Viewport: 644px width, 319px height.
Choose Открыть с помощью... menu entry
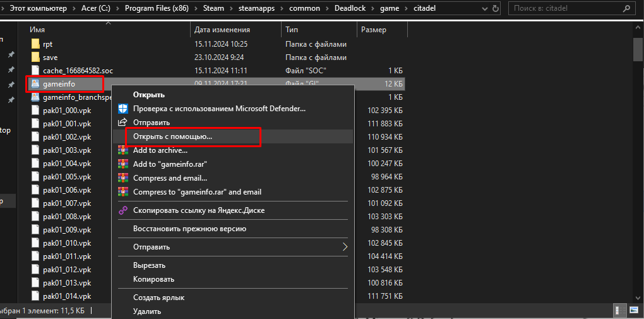tap(233, 136)
